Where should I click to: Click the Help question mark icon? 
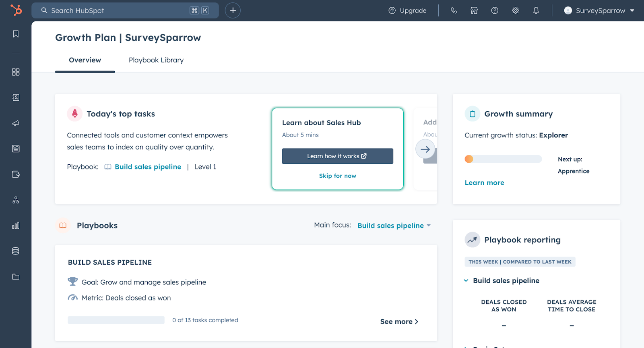tap(495, 10)
